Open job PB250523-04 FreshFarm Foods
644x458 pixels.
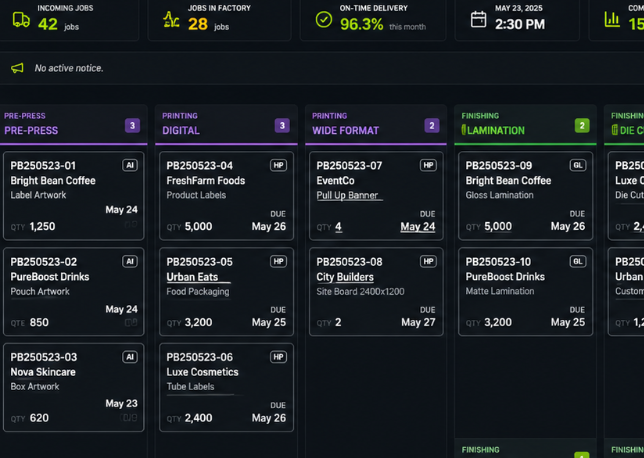point(226,196)
